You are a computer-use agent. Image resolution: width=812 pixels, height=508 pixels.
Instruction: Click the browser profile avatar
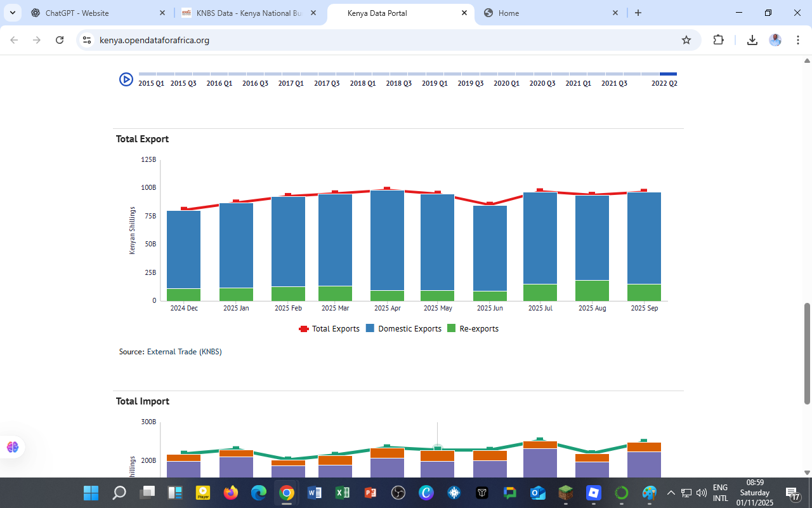775,39
